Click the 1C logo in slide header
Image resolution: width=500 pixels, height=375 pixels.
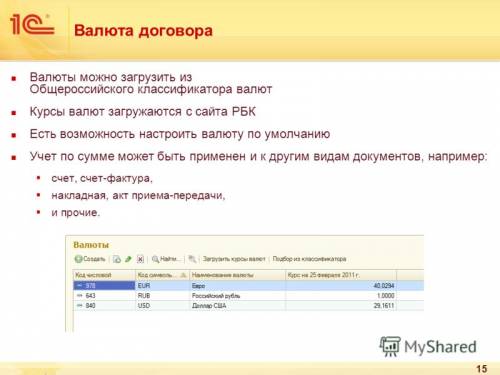click(32, 25)
